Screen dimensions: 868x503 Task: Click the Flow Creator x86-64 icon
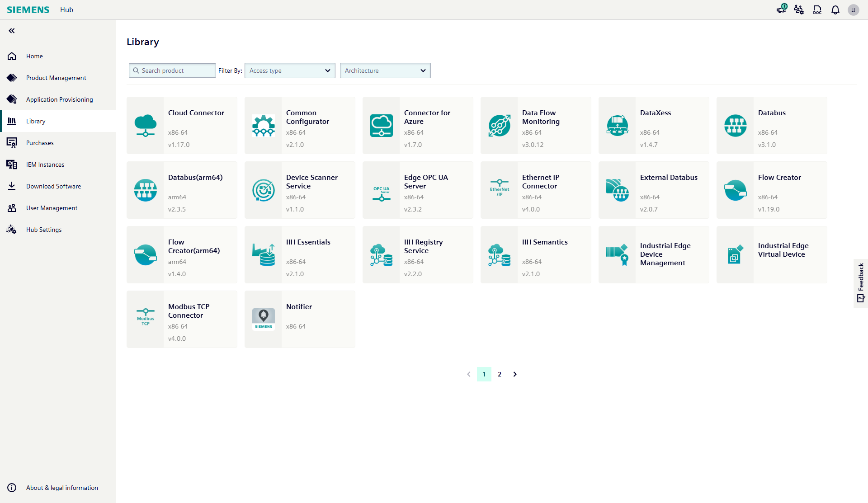pyautogui.click(x=736, y=190)
